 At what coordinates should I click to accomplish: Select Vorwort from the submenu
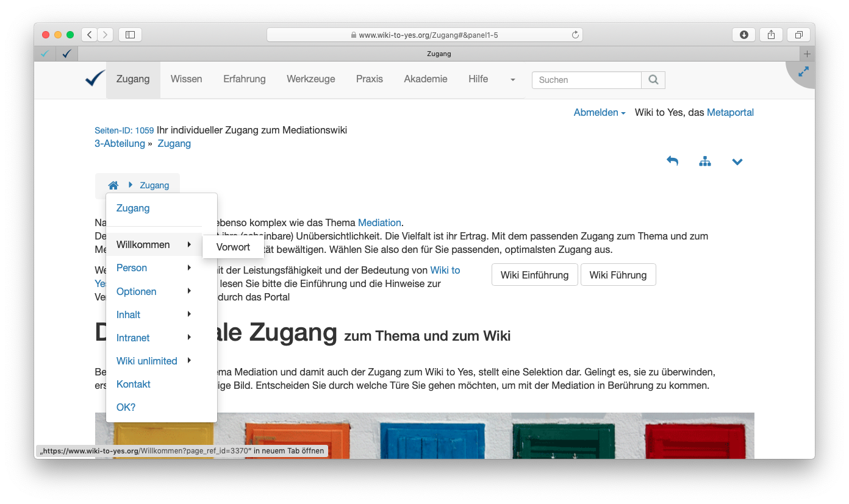coord(233,247)
